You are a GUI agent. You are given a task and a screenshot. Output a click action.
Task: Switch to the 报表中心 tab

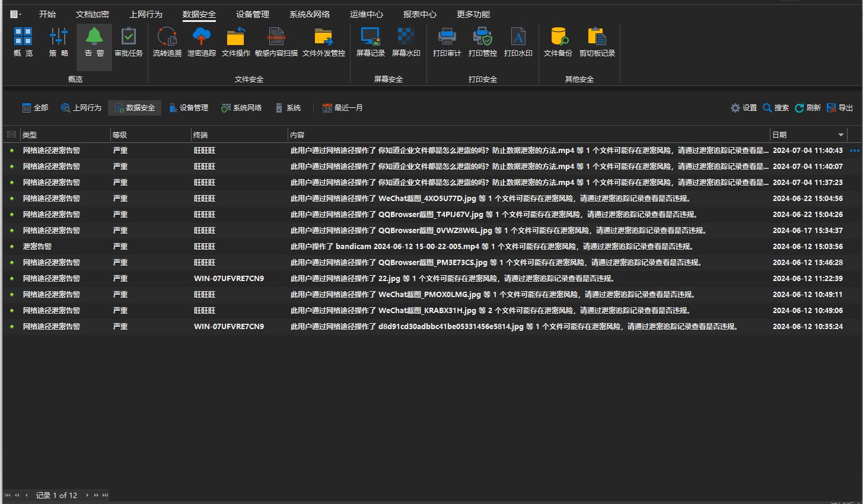(x=420, y=14)
